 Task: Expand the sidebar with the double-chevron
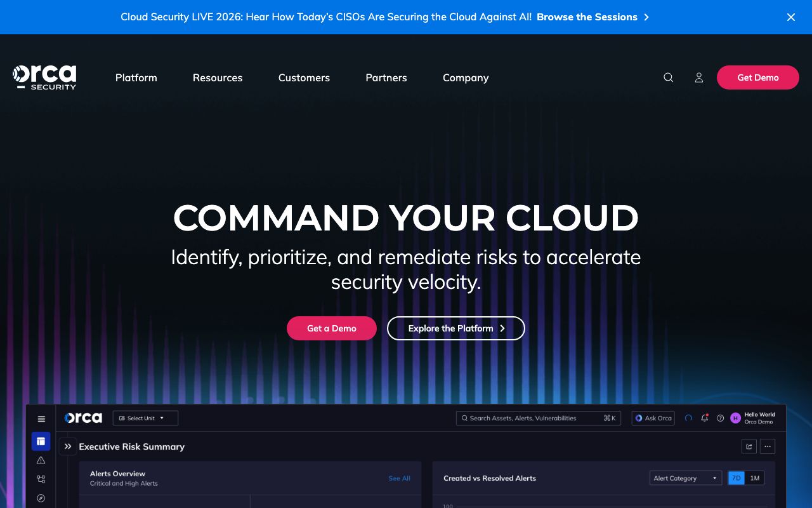(68, 446)
